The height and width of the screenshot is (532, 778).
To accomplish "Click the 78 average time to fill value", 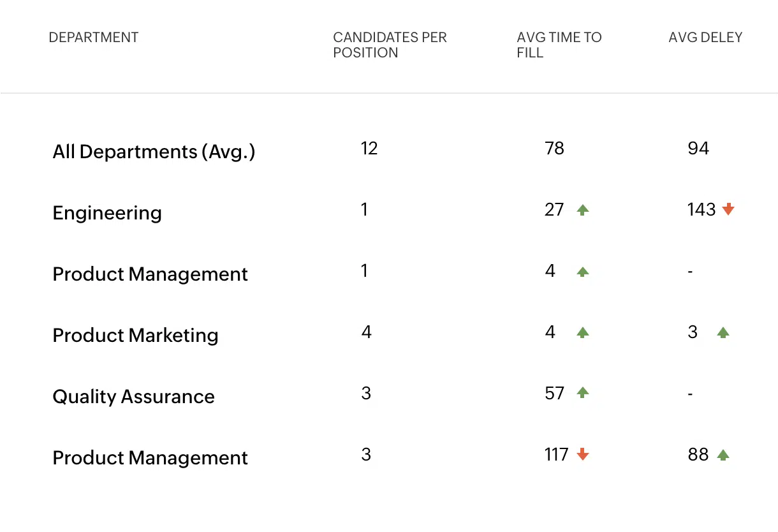I will click(555, 149).
